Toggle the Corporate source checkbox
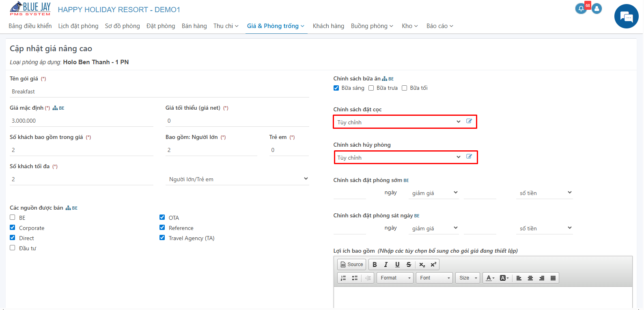 [12, 228]
